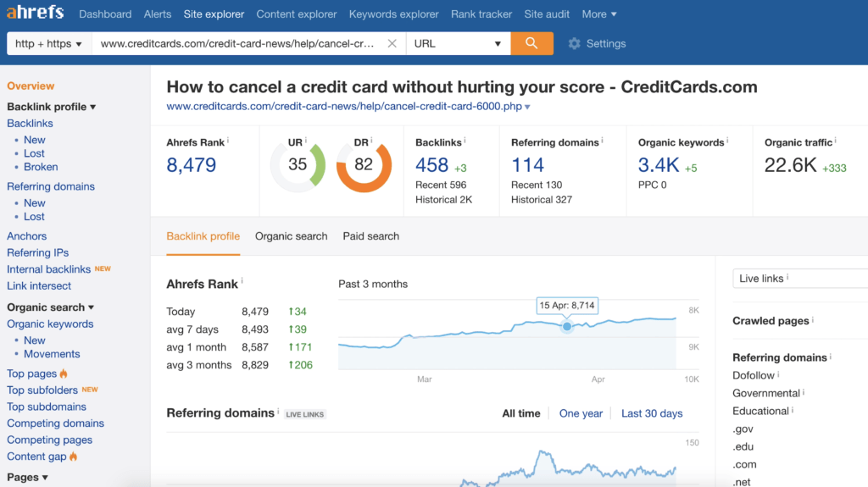The image size is (868, 487).
Task: Switch to the Paid search tab
Action: point(371,236)
